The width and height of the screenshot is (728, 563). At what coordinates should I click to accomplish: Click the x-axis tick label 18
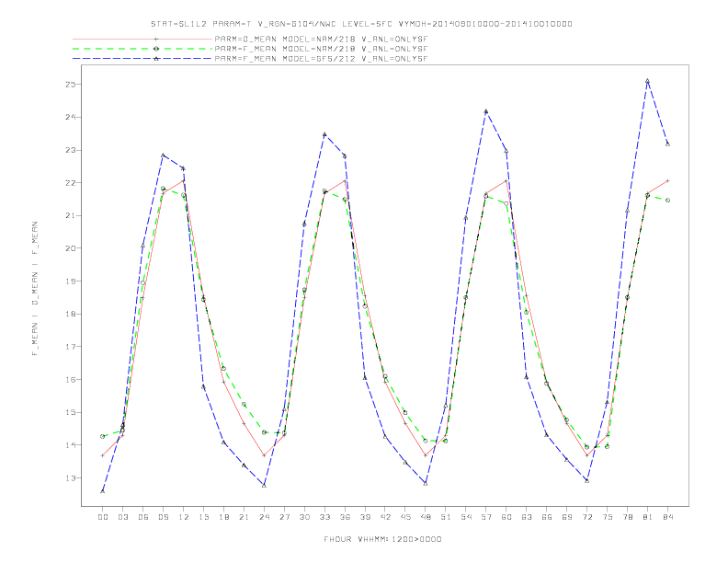click(223, 517)
